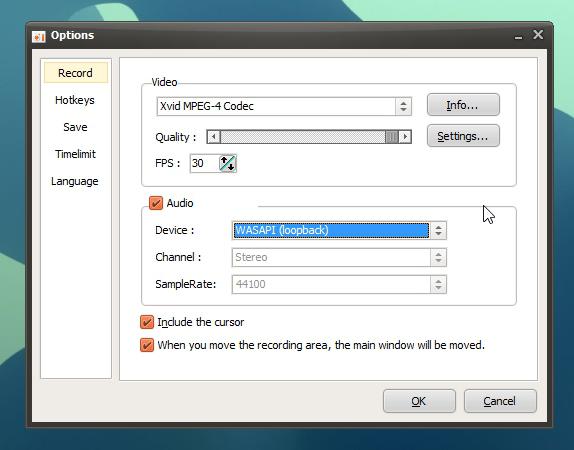Viewport: 574px width, 450px height.
Task: Click the Device dropdown arrow button
Action: click(438, 230)
